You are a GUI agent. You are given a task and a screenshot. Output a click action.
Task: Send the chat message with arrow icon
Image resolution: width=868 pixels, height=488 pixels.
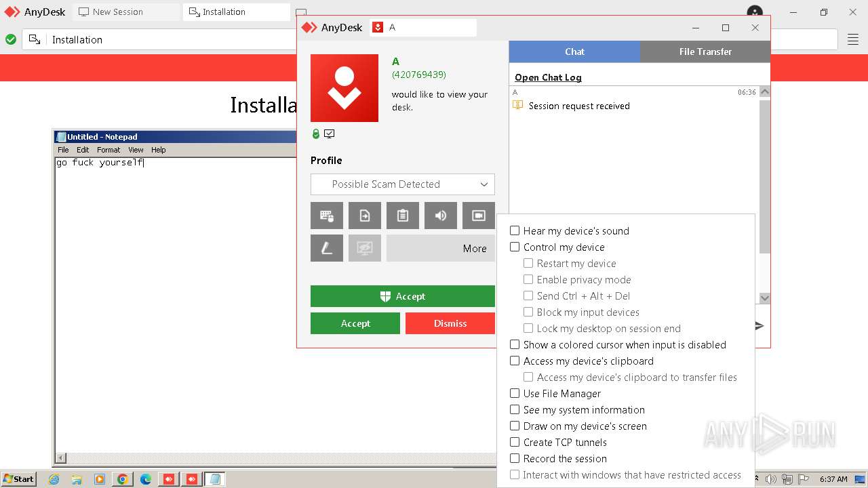[x=759, y=326]
